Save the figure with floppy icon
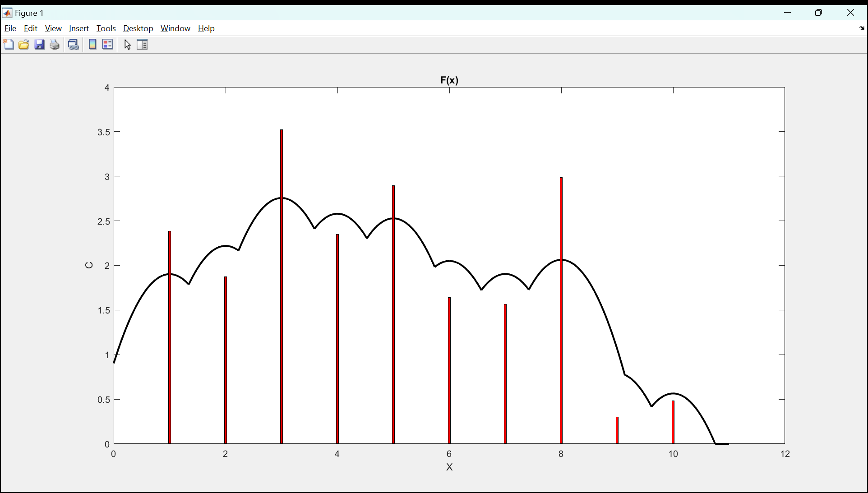 [40, 44]
